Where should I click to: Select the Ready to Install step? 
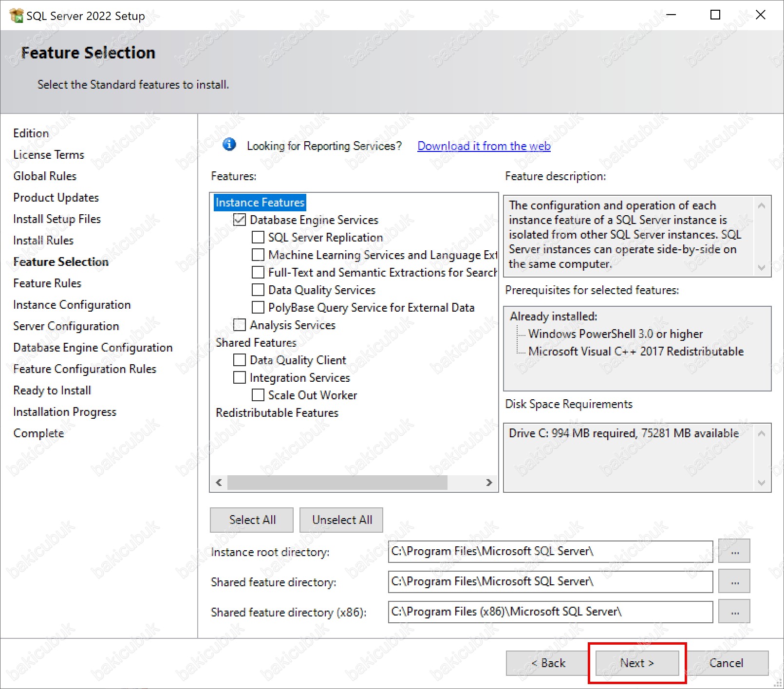(52, 391)
